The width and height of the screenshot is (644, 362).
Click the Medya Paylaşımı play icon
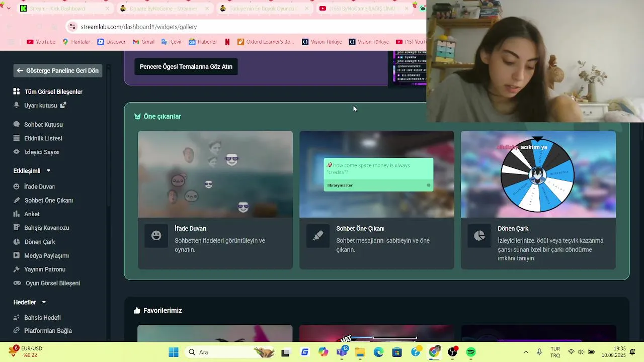17,255
